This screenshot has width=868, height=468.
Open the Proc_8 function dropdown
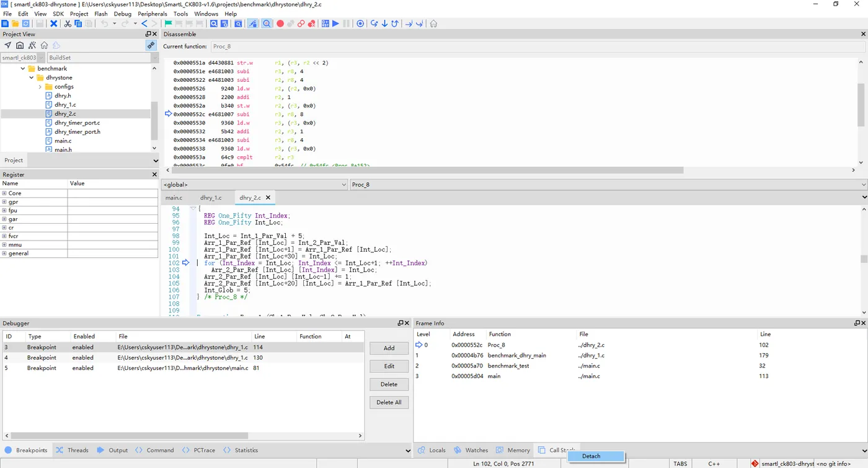pos(608,185)
